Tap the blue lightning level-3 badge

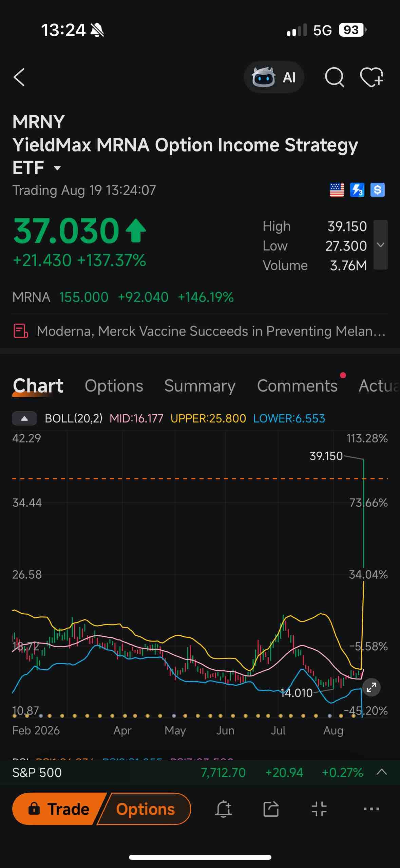[357, 190]
